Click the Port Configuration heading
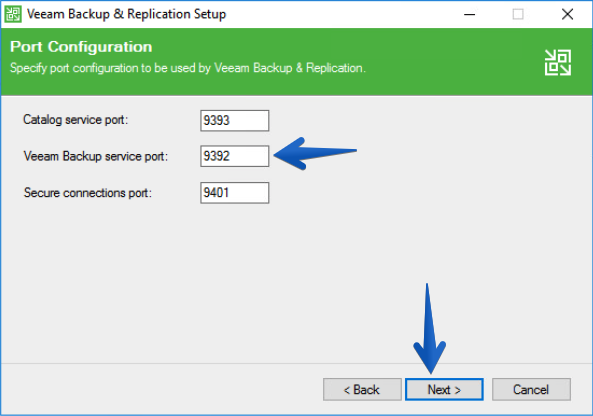The image size is (593, 416). (81, 47)
